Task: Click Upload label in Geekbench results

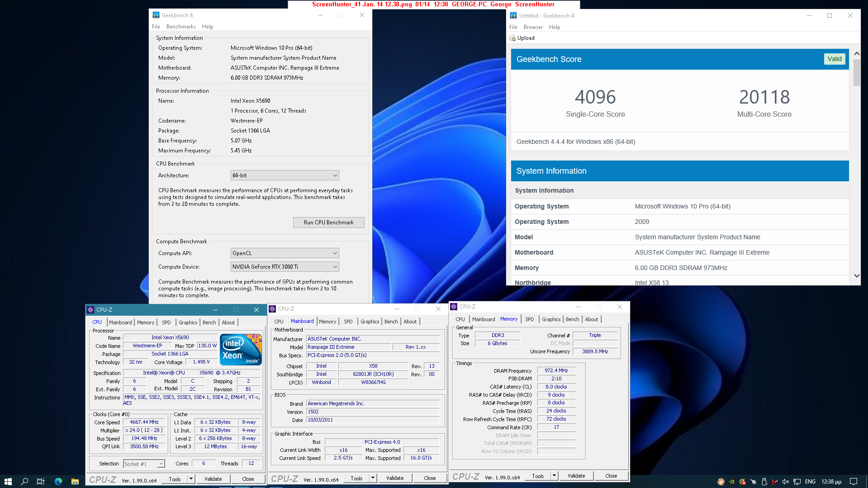Action: tap(526, 38)
